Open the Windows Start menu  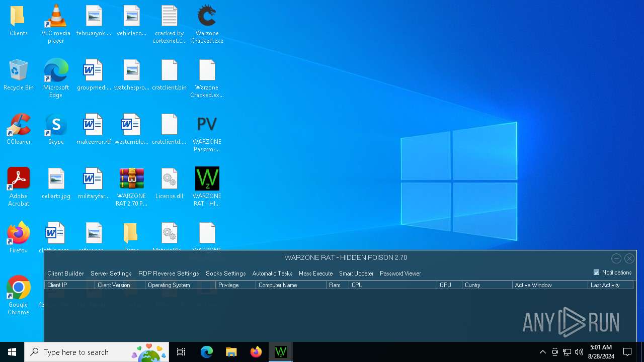(x=12, y=352)
